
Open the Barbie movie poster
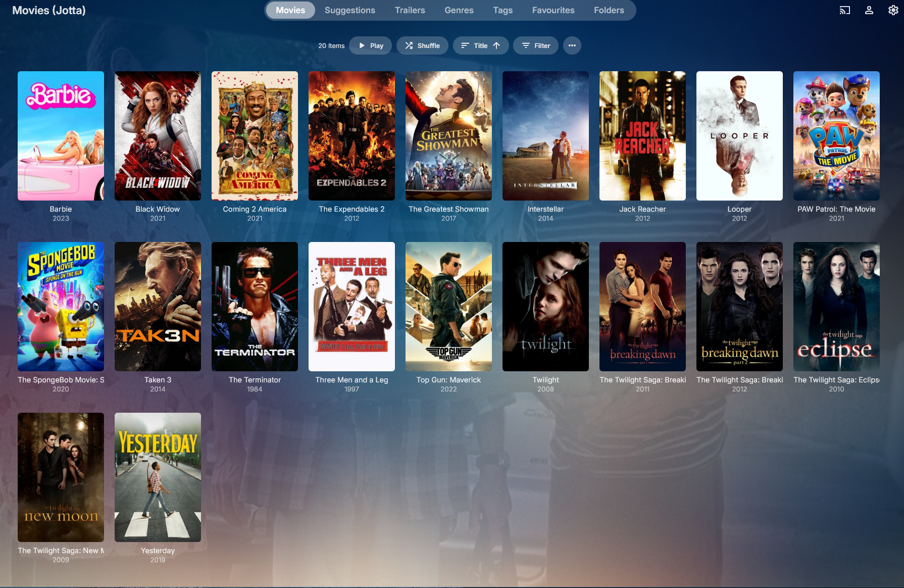pyautogui.click(x=61, y=136)
